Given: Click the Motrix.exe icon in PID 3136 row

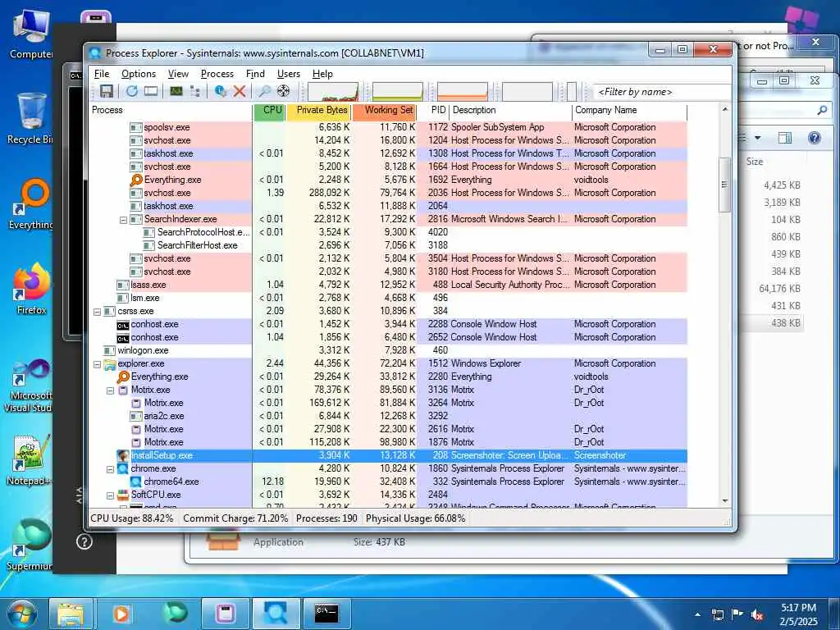Looking at the screenshot, I should (x=123, y=390).
